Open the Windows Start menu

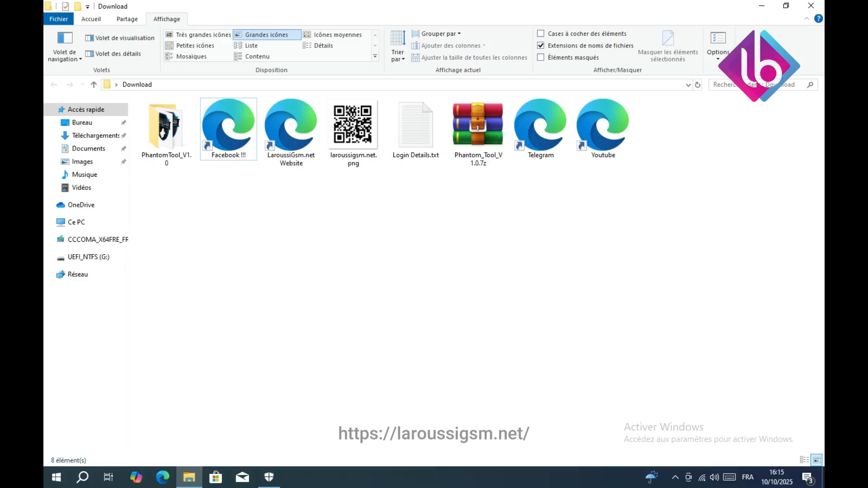pos(57,477)
